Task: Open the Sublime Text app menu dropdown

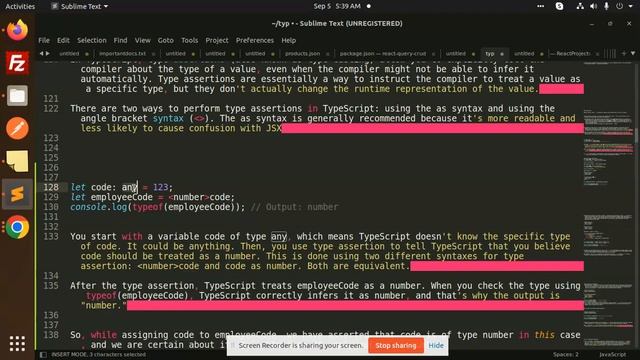Action: tap(80, 6)
